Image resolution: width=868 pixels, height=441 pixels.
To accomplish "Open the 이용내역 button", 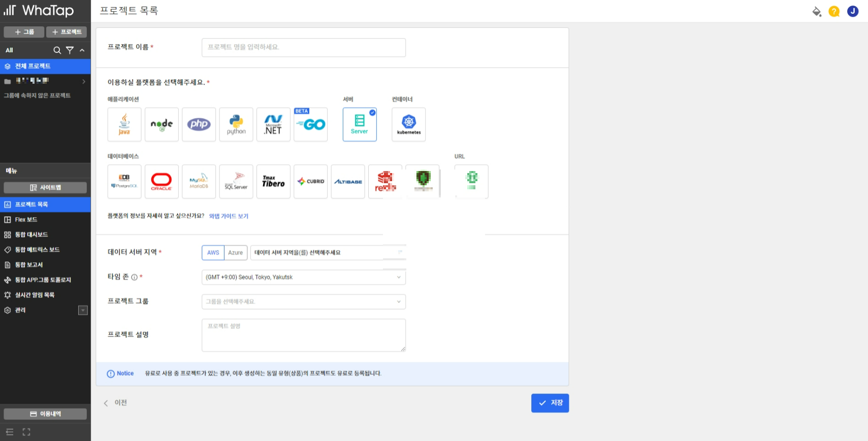I will 45,414.
